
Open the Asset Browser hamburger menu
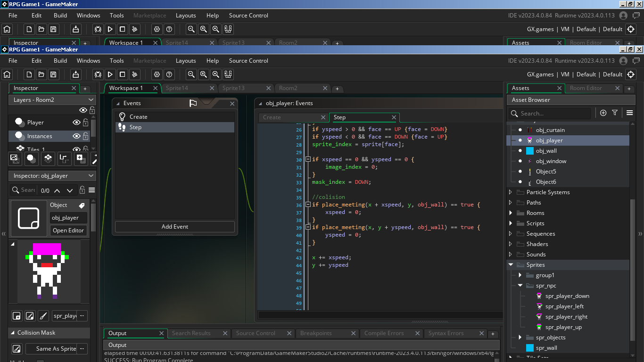pyautogui.click(x=629, y=113)
